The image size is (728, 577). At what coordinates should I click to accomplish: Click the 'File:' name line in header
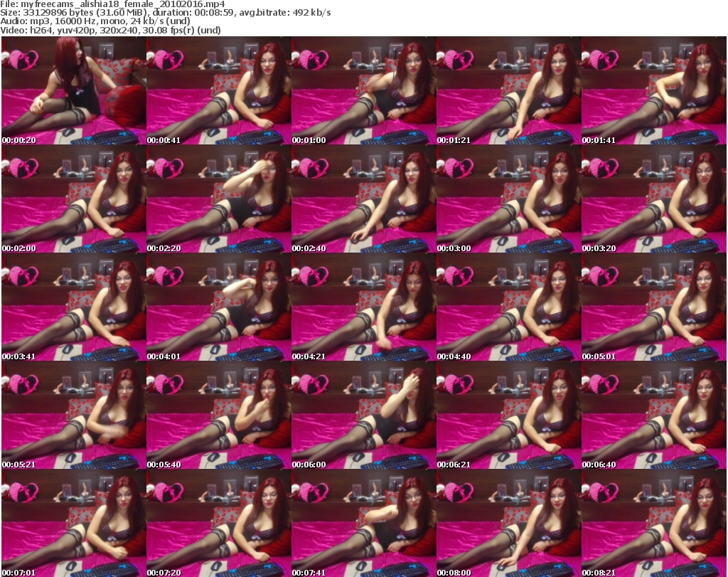pyautogui.click(x=112, y=4)
